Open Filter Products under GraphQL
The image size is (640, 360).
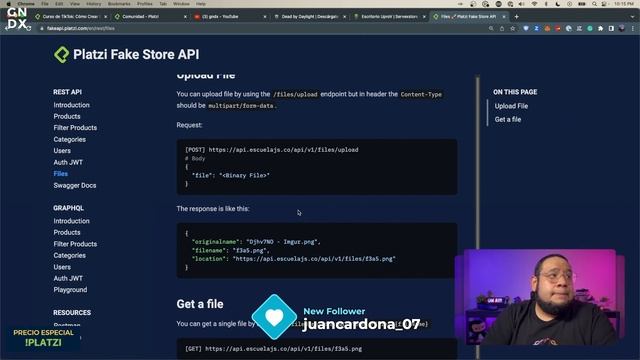75,244
